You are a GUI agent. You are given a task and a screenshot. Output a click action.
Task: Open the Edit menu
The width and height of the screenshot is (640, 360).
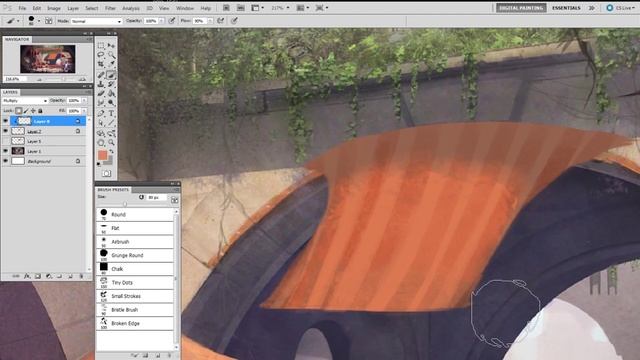tap(37, 8)
